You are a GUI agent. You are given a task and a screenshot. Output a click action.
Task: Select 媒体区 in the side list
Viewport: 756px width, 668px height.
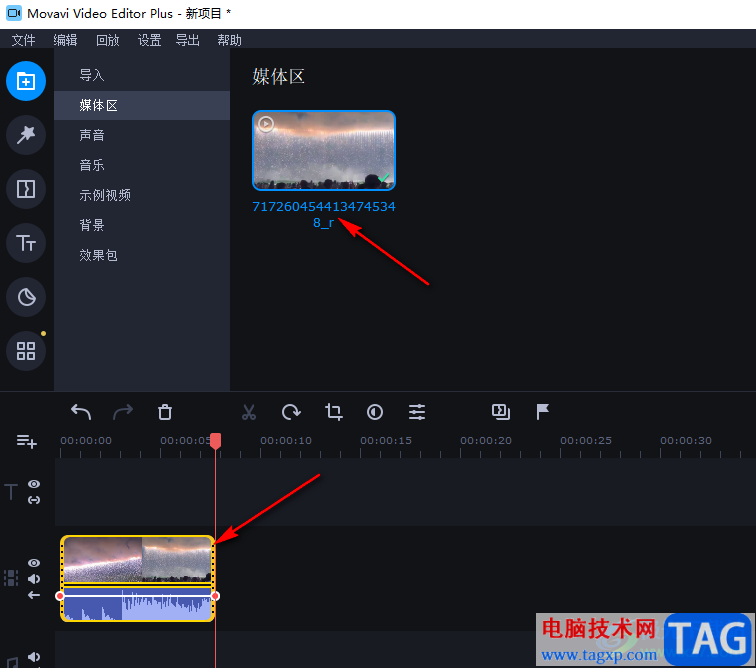pos(142,106)
